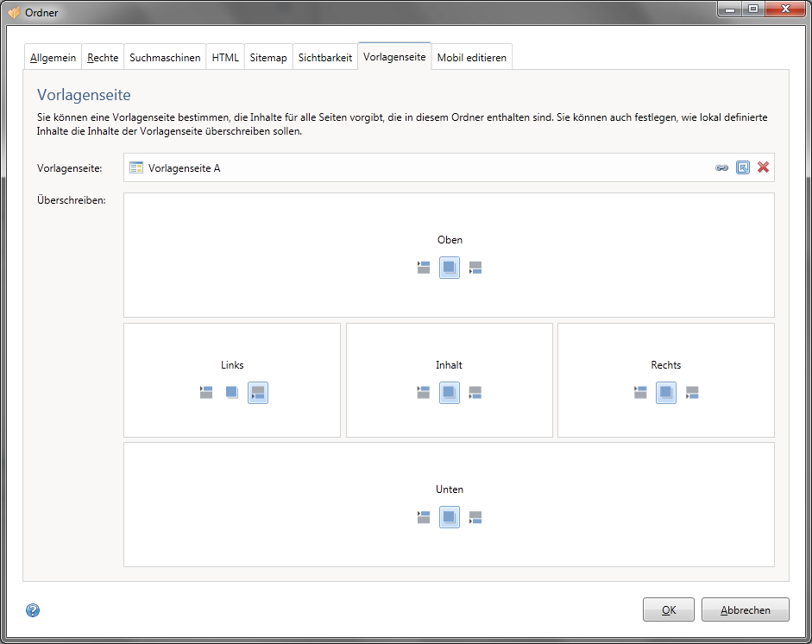The image size is (812, 644).
Task: Switch to the Allgemein tab
Action: click(x=53, y=58)
